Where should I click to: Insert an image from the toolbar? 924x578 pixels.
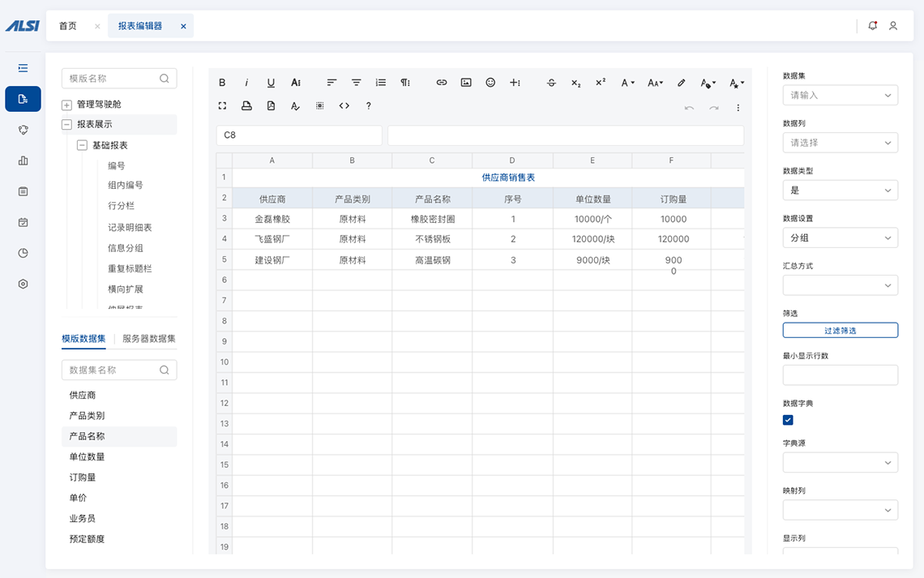coord(466,83)
